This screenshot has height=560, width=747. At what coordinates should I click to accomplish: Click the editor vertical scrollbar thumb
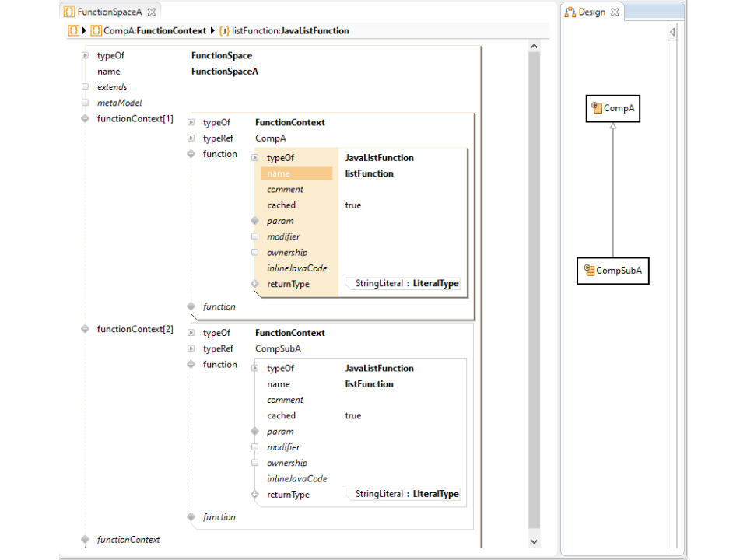tap(534, 290)
